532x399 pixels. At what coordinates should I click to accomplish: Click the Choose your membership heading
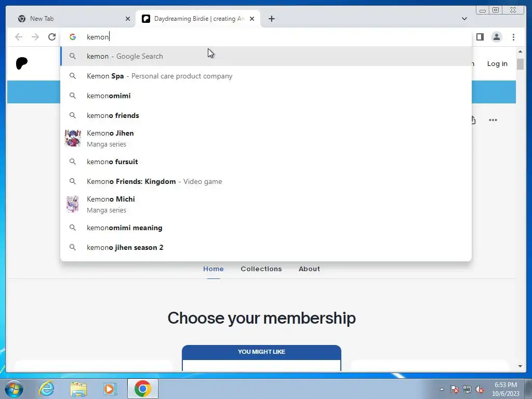pos(262,318)
